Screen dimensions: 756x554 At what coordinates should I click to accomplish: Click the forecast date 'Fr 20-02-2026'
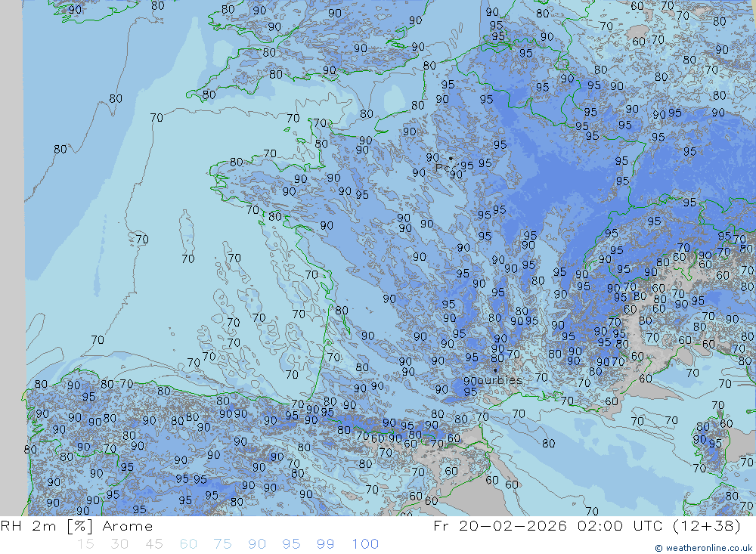(500, 525)
